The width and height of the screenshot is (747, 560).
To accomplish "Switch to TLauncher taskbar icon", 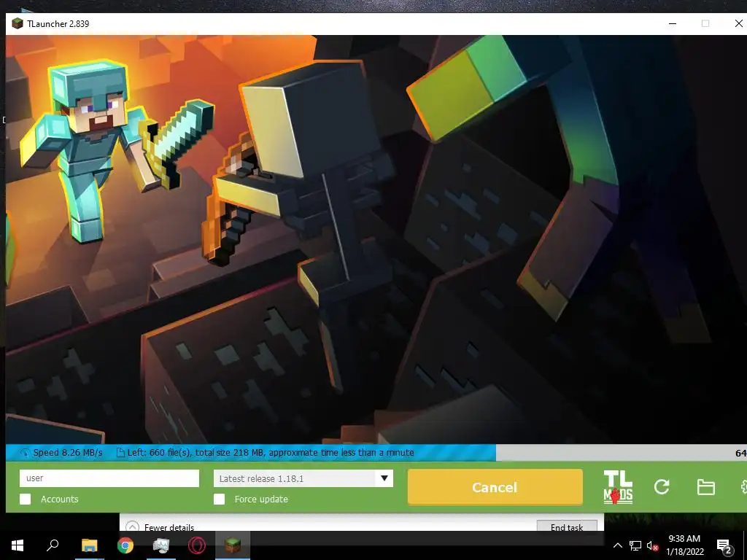I will coord(233,545).
